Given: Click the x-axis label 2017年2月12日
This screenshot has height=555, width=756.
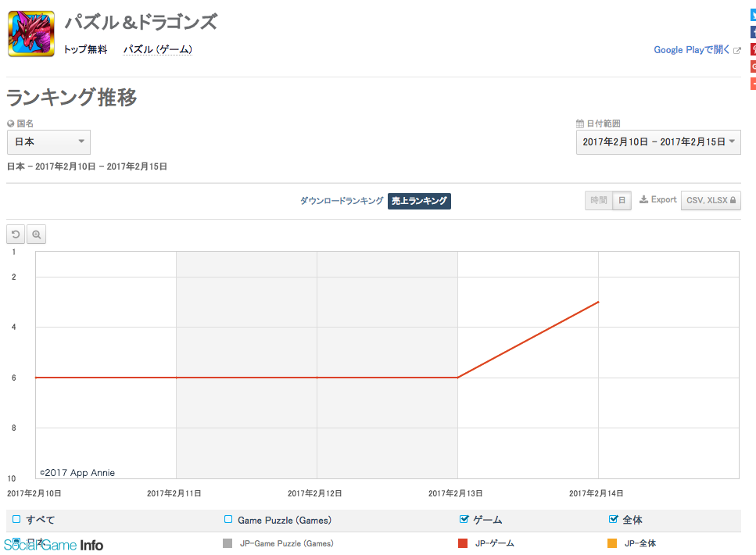Looking at the screenshot, I should (315, 493).
